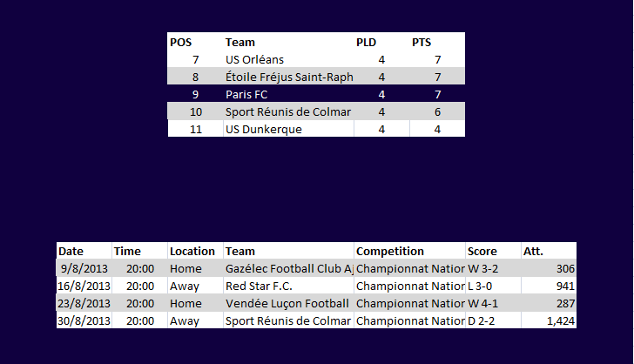Click the US Dunkerque team cell
This screenshot has width=634, height=364.
click(289, 129)
